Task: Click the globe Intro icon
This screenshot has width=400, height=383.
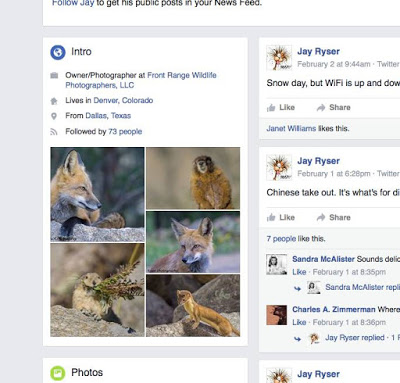Action: pyautogui.click(x=58, y=52)
